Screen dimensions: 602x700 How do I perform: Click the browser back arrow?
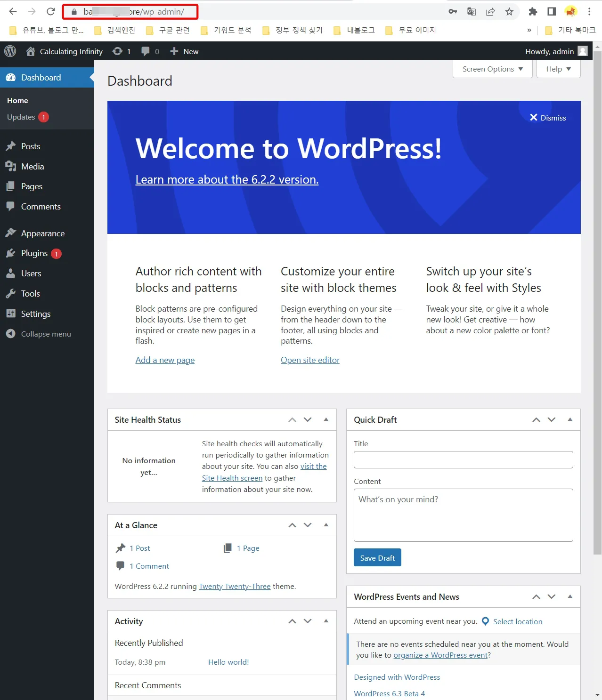13,12
